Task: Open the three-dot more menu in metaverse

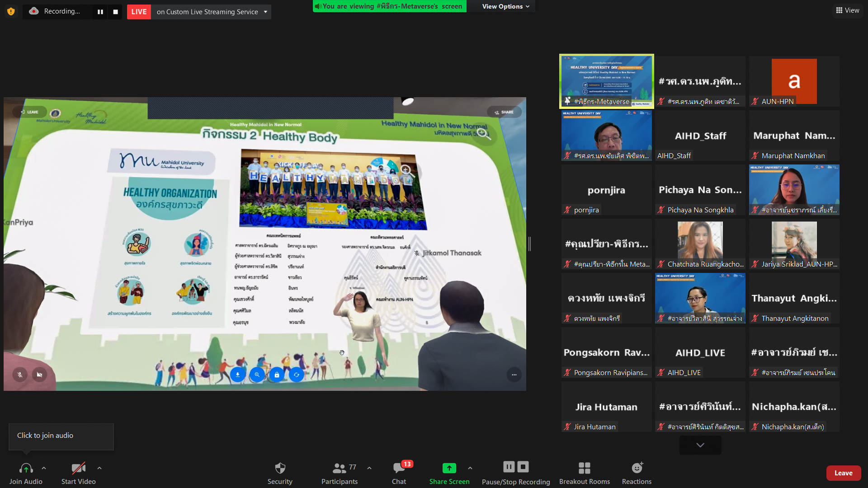Action: [514, 375]
